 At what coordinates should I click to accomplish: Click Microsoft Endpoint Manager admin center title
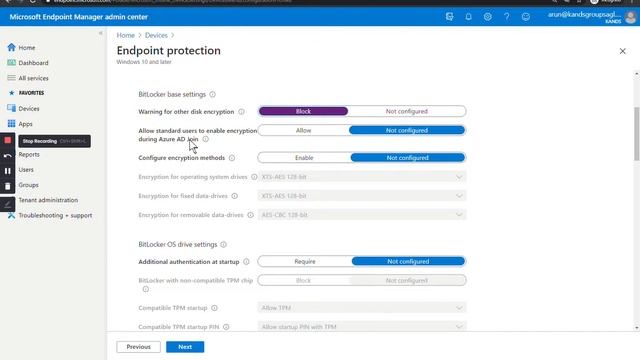point(78,17)
